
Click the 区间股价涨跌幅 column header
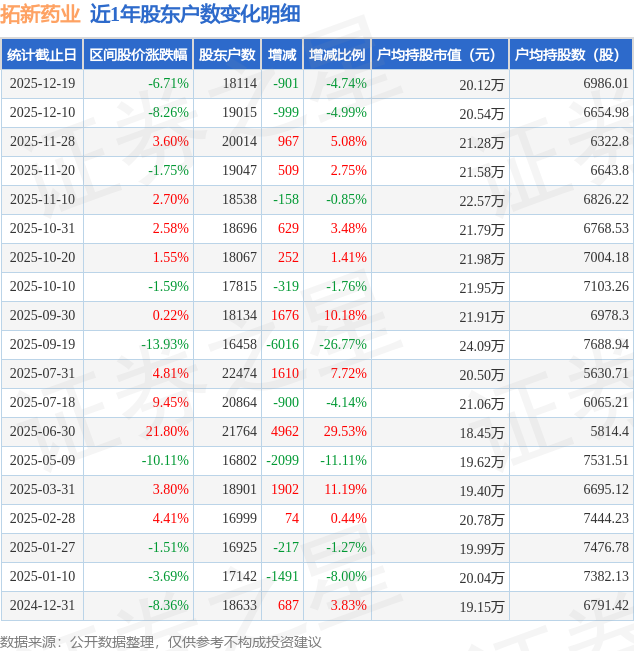point(138,55)
